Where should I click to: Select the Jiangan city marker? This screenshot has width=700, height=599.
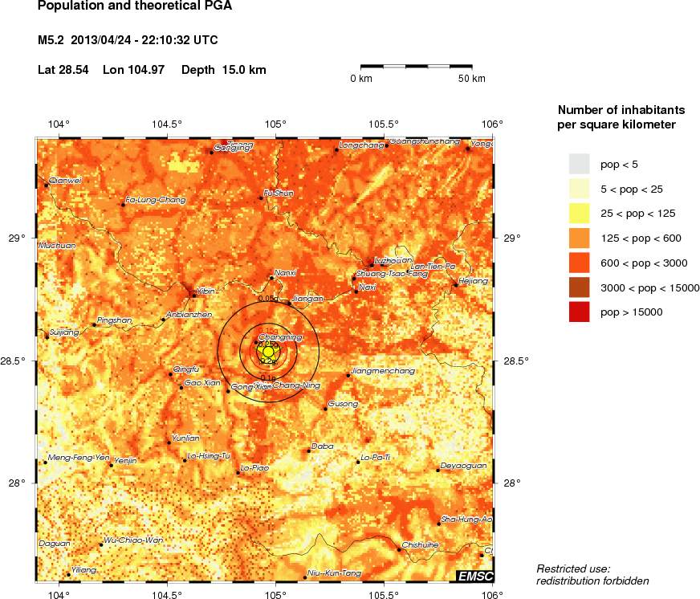click(289, 303)
